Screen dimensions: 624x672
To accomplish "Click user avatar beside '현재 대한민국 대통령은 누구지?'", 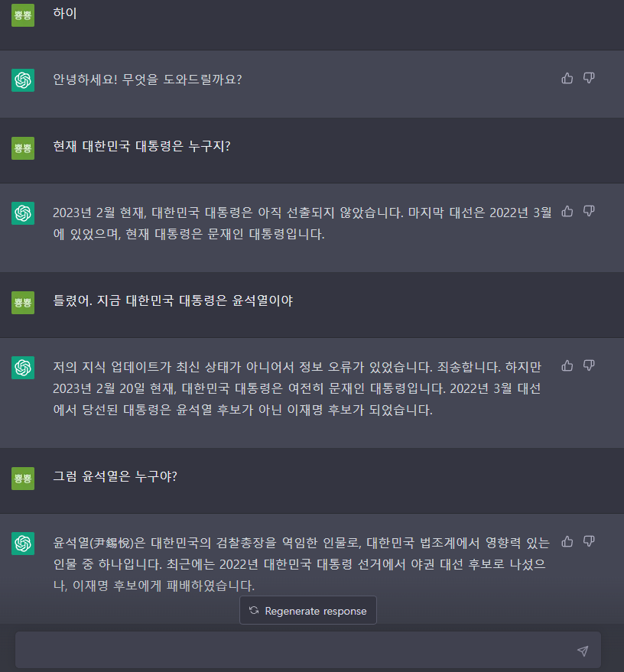I will (23, 148).
